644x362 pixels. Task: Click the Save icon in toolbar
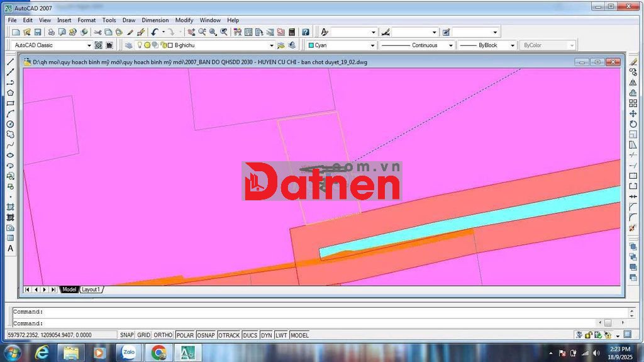tap(38, 32)
